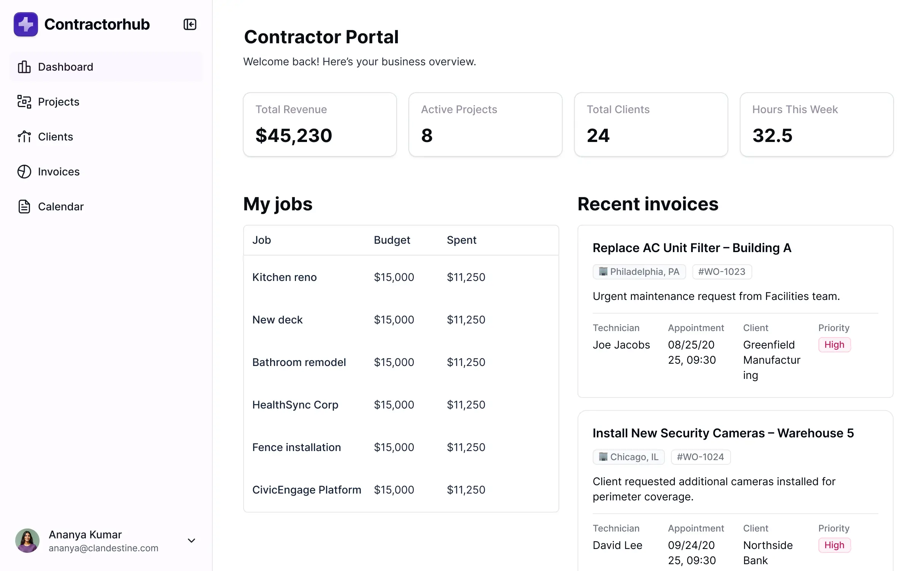Screen dimensions: 924x571
Task: Open Clients via the people icon
Action: [x=24, y=137]
